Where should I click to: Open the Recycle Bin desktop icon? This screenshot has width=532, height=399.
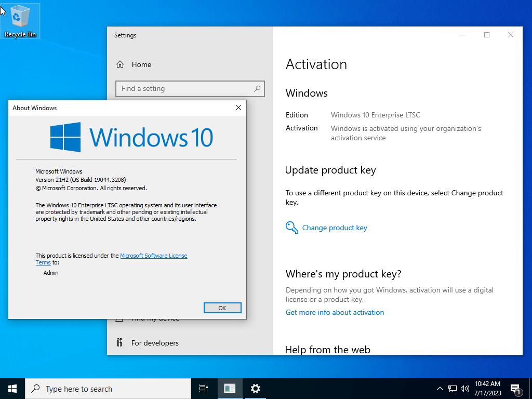coord(20,21)
